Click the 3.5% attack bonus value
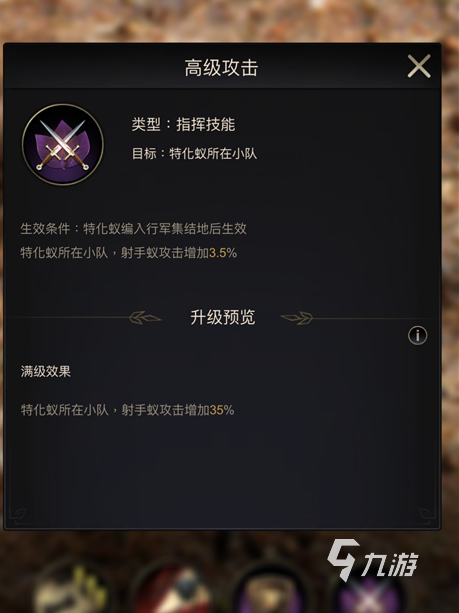Viewport: 459px width, 613px height. click(x=223, y=253)
